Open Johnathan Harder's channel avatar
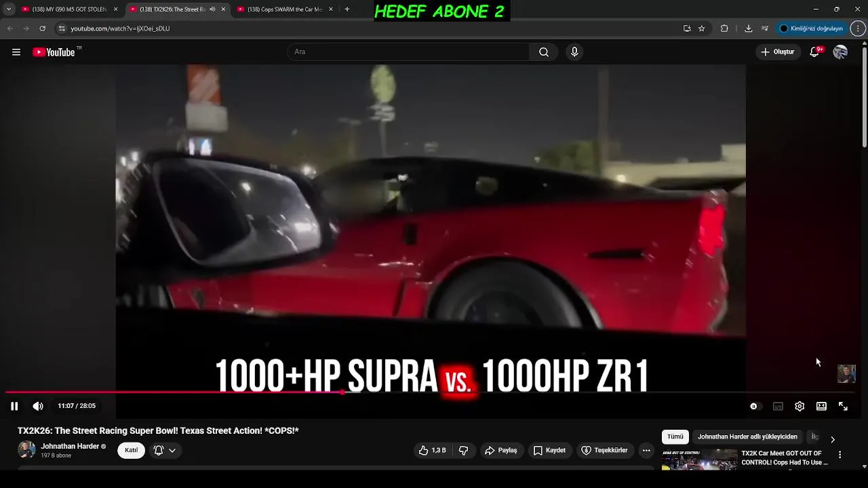 click(26, 449)
